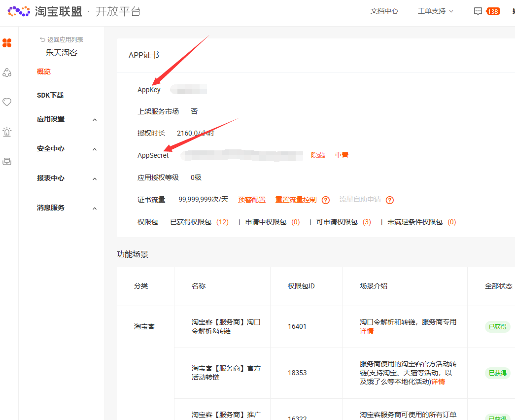
Task: Click the Taobao Alliance logo icon
Action: pos(19,11)
